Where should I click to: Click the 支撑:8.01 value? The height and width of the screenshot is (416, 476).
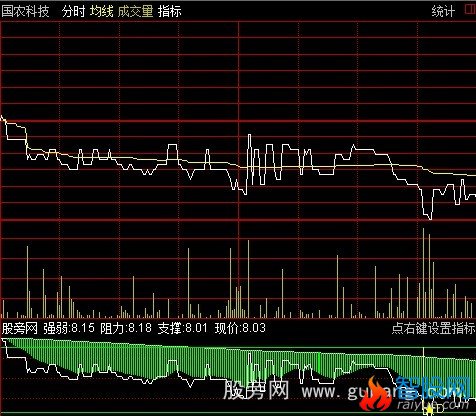(182, 328)
